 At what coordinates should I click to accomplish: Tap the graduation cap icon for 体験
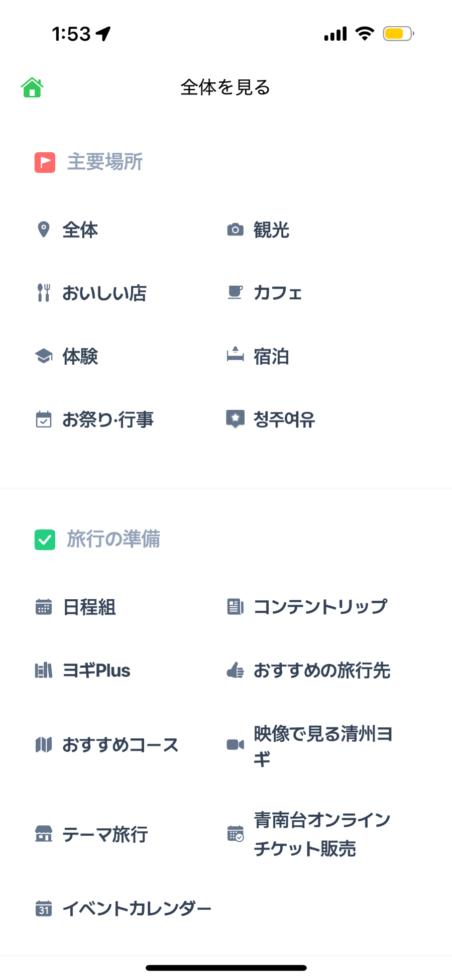coord(44,356)
